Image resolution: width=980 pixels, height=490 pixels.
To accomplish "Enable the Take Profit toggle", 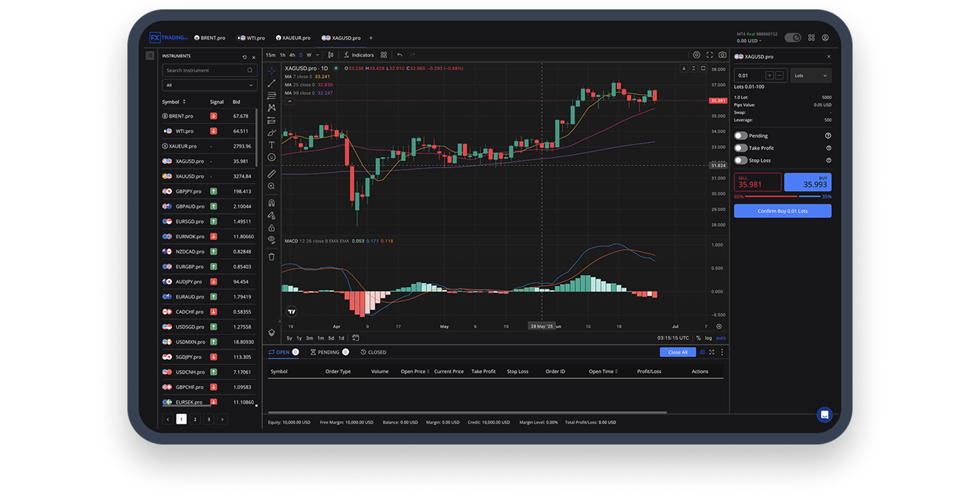I will pyautogui.click(x=741, y=148).
